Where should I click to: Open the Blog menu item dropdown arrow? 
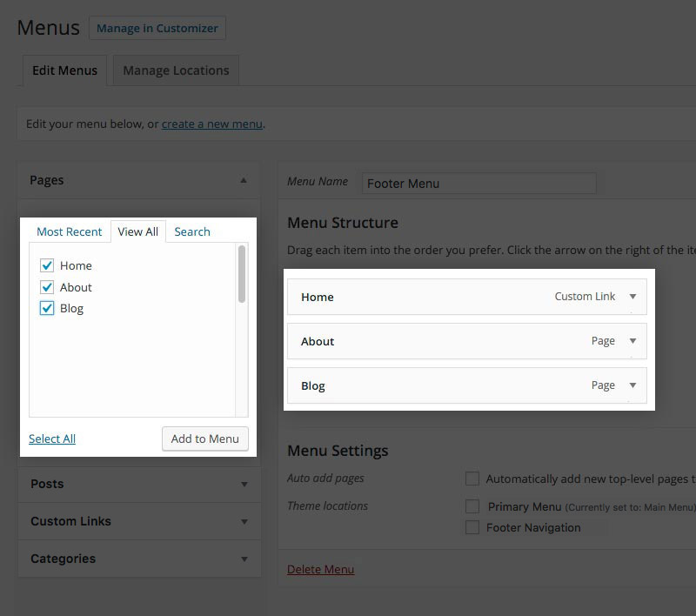[632, 385]
